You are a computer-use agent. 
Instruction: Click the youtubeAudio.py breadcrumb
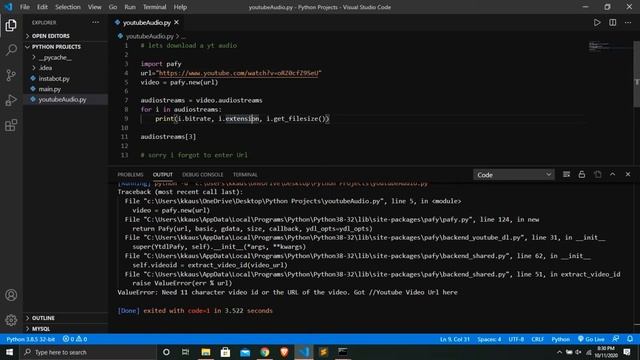(x=149, y=36)
